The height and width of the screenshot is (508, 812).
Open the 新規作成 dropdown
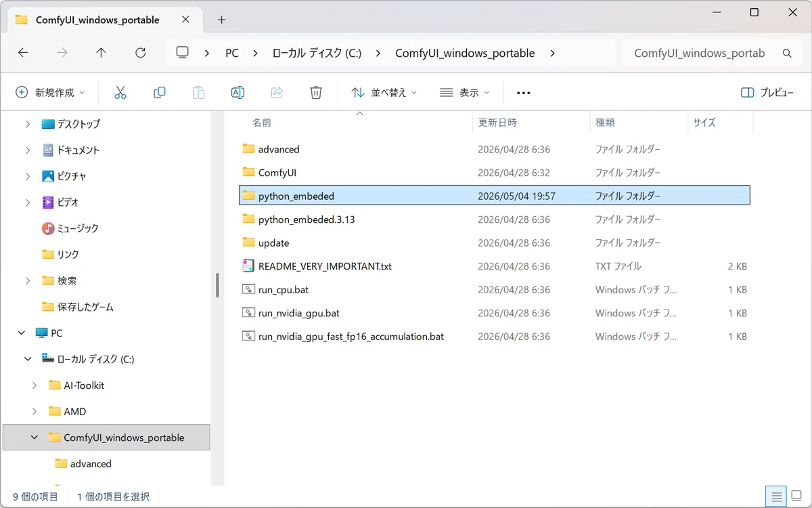(51, 93)
